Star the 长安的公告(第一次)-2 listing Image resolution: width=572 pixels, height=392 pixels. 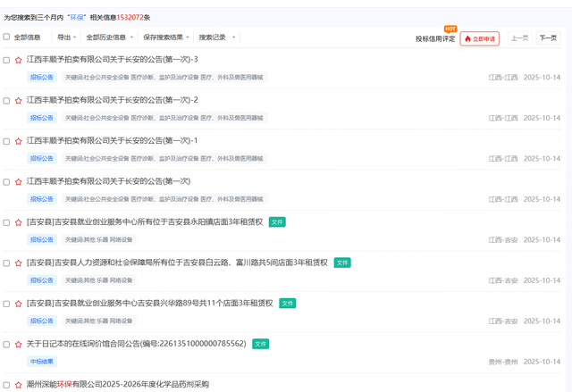(18, 100)
